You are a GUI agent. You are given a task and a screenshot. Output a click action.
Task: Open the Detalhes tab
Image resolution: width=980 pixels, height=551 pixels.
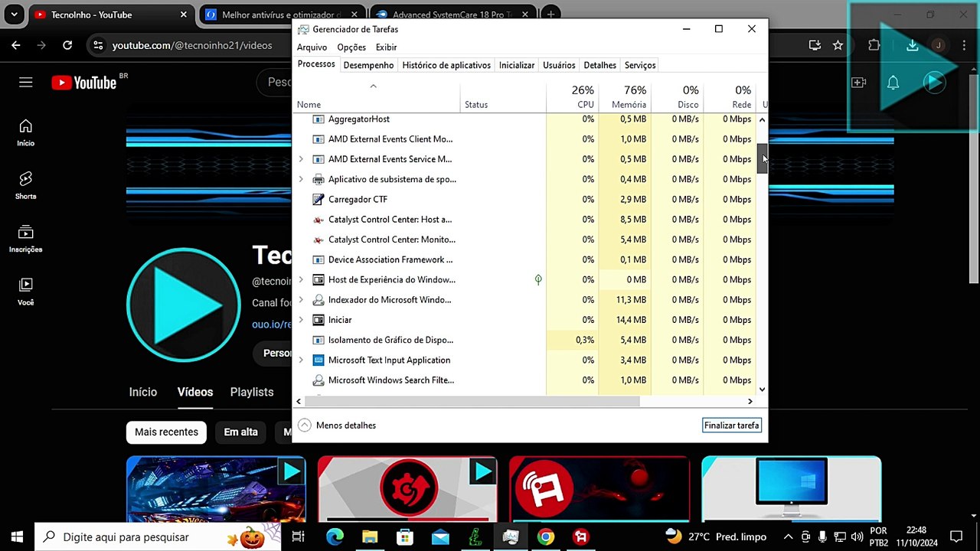(599, 65)
